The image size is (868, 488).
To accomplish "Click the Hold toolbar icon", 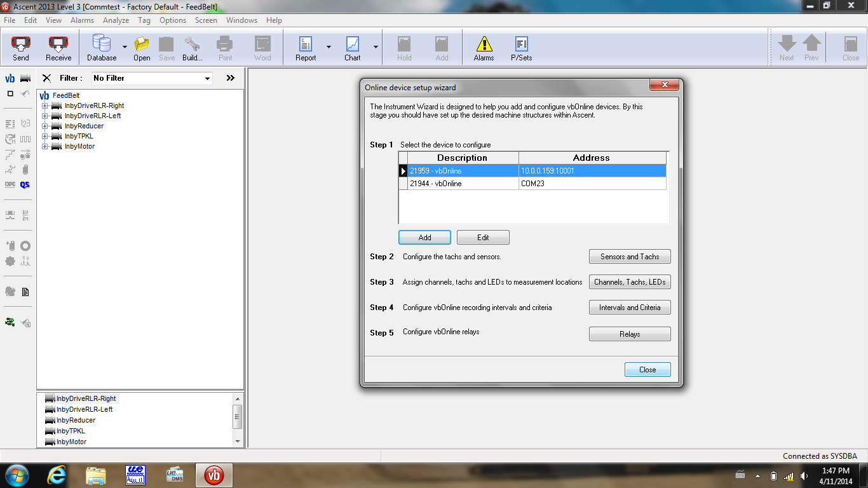I will click(404, 48).
